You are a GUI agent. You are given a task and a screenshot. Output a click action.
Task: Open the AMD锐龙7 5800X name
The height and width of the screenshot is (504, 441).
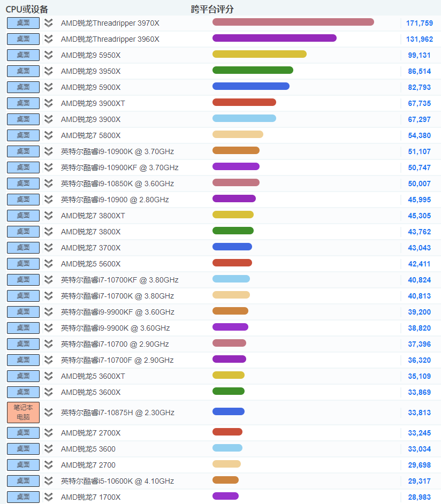pos(90,136)
